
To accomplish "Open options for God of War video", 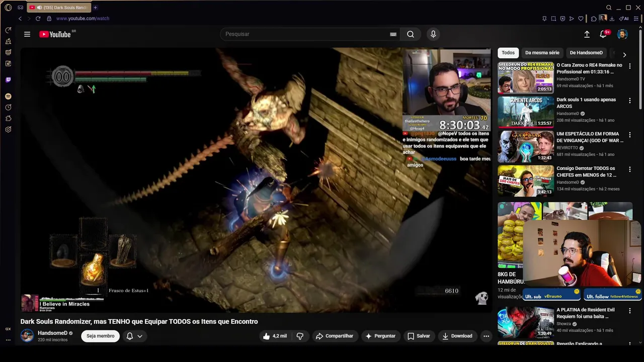I will tap(629, 135).
